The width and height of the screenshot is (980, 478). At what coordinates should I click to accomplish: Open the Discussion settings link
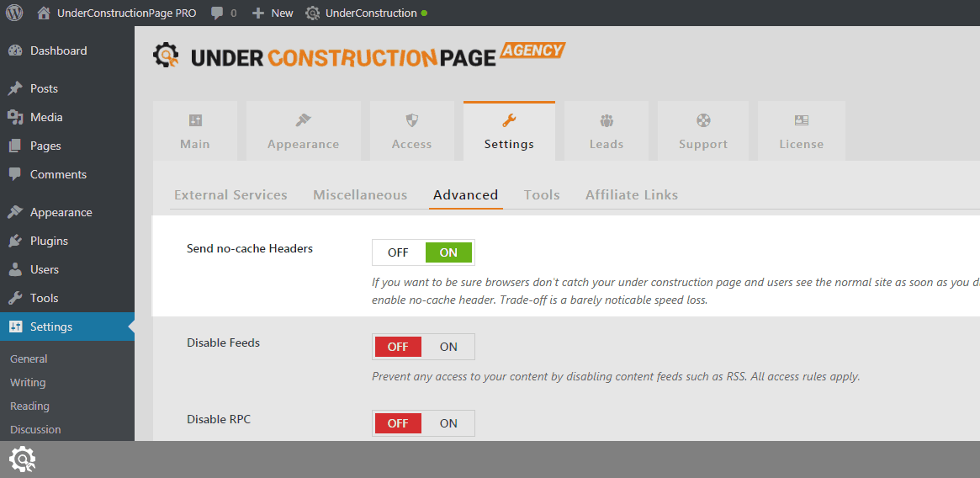pos(35,429)
